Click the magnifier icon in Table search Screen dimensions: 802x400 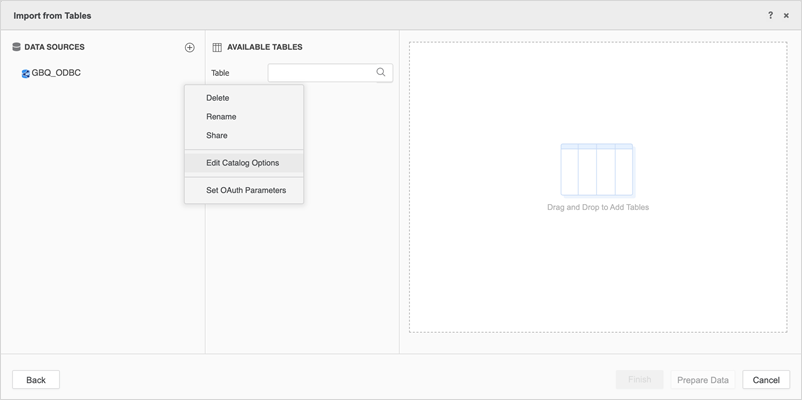(x=381, y=73)
